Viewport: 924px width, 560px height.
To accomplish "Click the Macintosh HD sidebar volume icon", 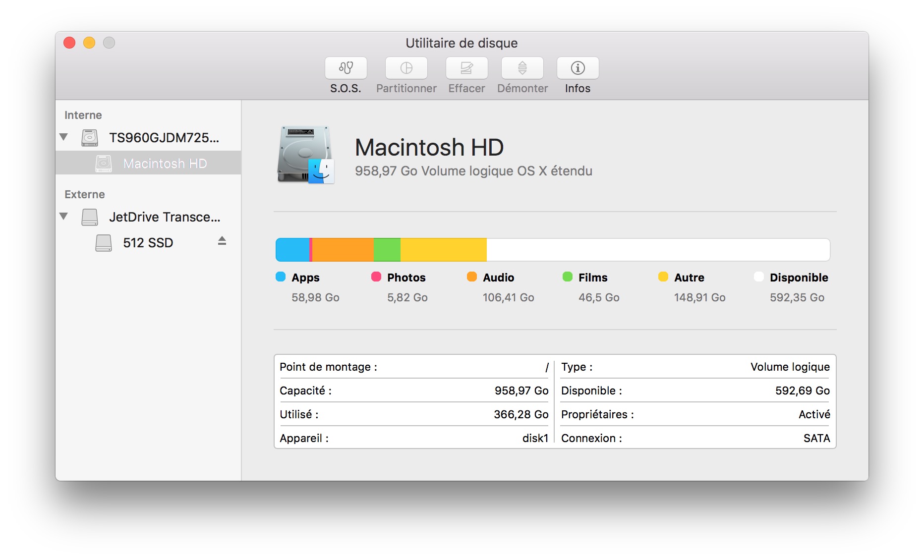I will pyautogui.click(x=104, y=164).
